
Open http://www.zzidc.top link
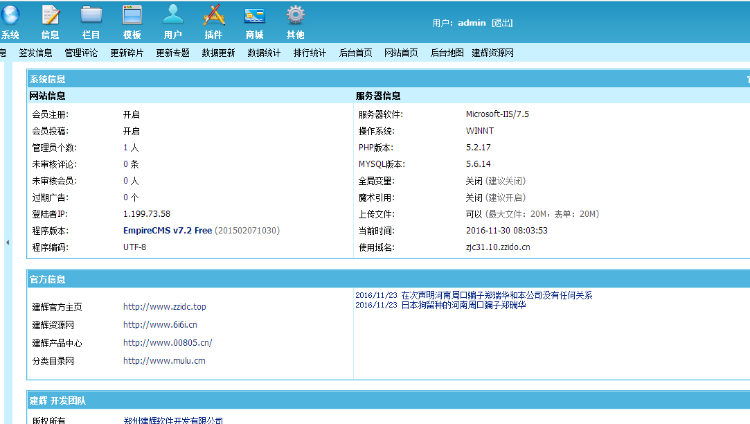tap(165, 306)
